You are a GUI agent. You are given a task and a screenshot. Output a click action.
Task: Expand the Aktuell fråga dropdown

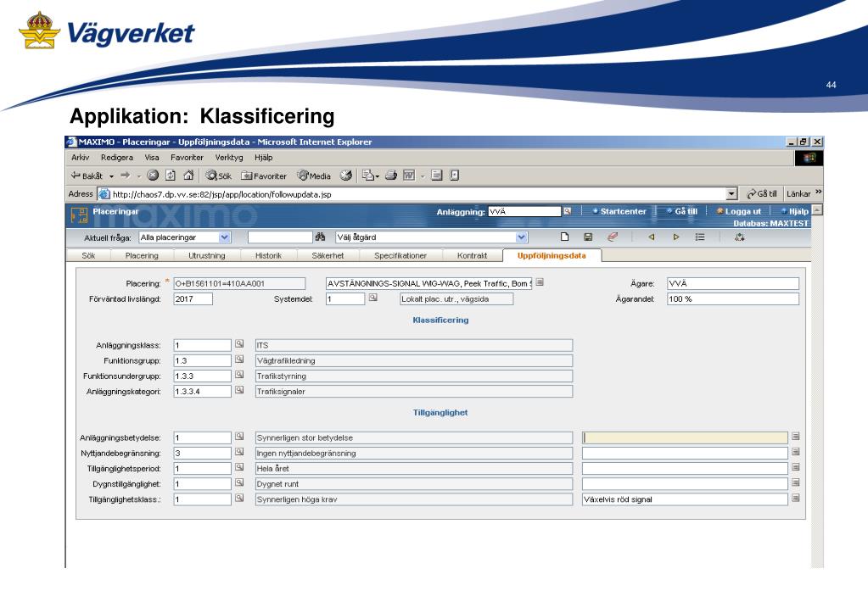(225, 238)
